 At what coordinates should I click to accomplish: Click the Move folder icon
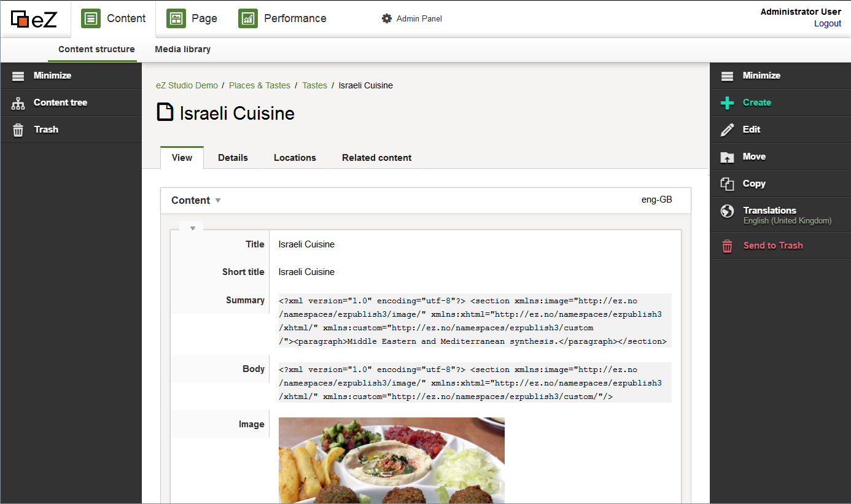tap(728, 157)
